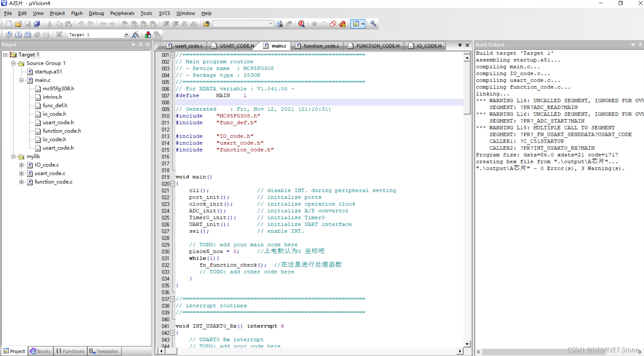Viewport: 644px width, 356px height.
Task: Redo the last undone edit
Action: tap(91, 24)
